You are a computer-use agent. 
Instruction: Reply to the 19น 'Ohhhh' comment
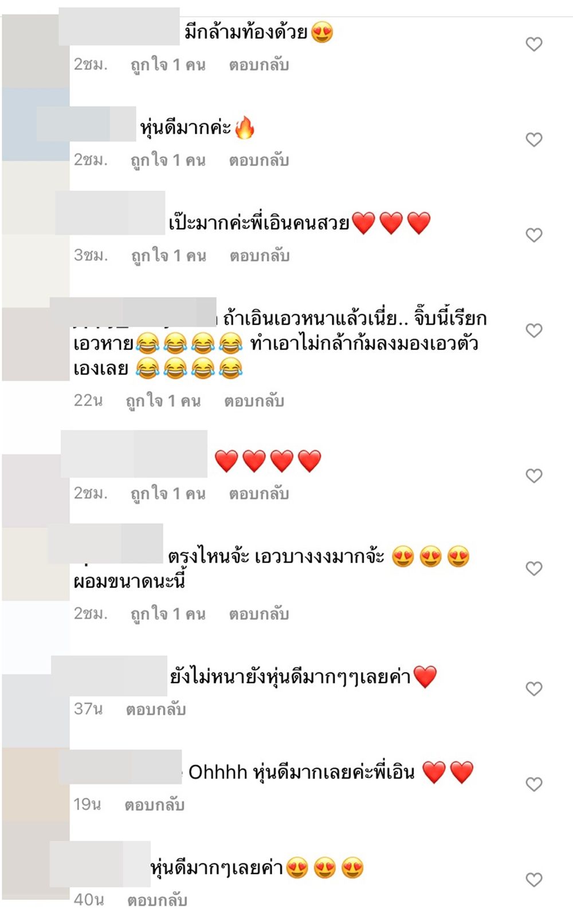tap(155, 805)
